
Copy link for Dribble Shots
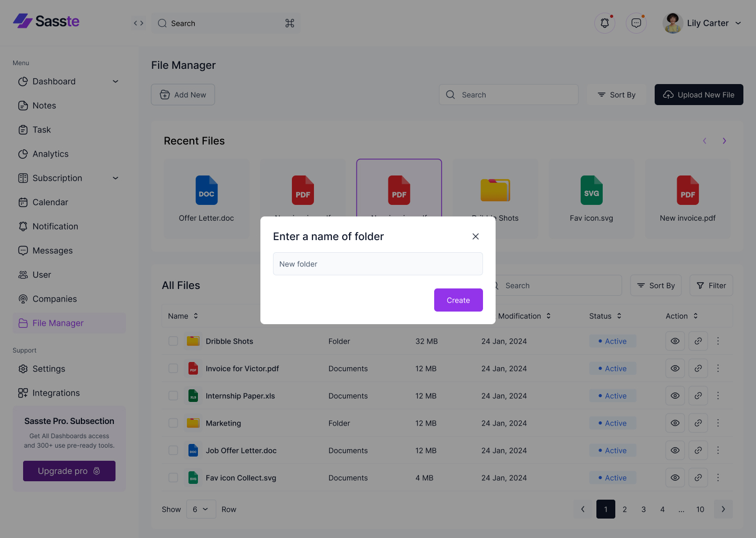coord(698,341)
